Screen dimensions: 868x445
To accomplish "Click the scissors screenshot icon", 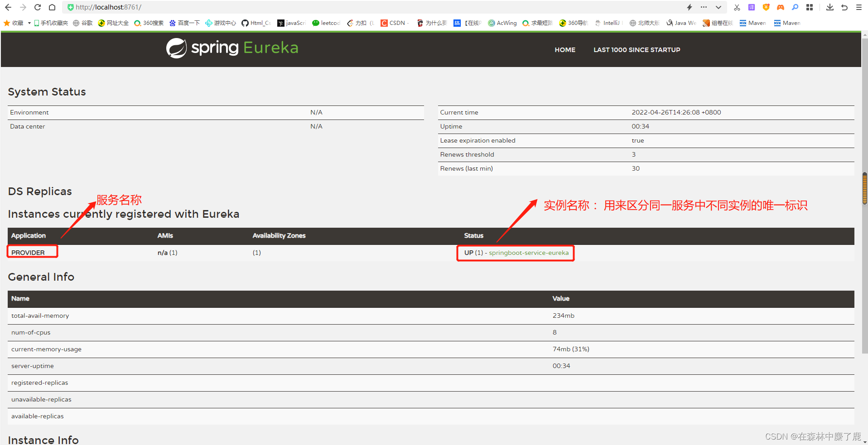I will coord(737,7).
